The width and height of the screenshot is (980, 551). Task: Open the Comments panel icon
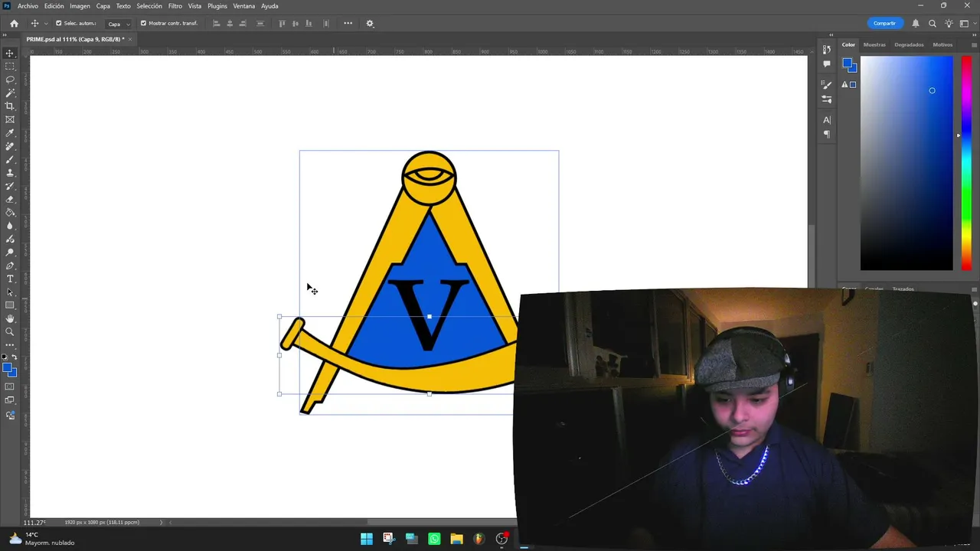point(827,64)
